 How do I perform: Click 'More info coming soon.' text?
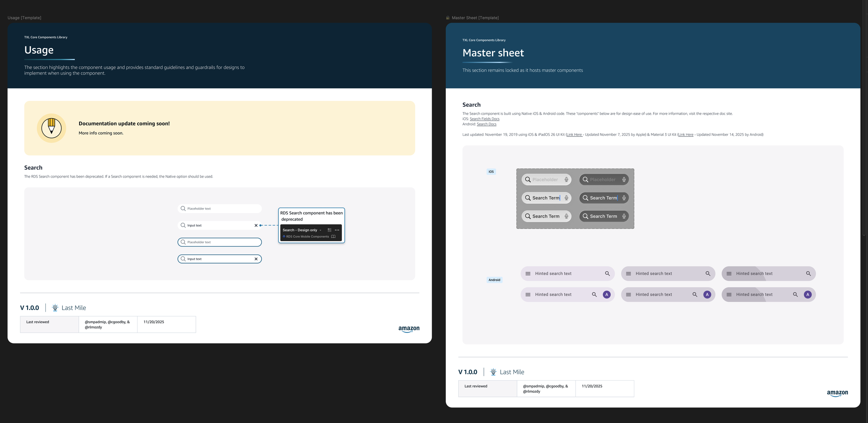(101, 133)
